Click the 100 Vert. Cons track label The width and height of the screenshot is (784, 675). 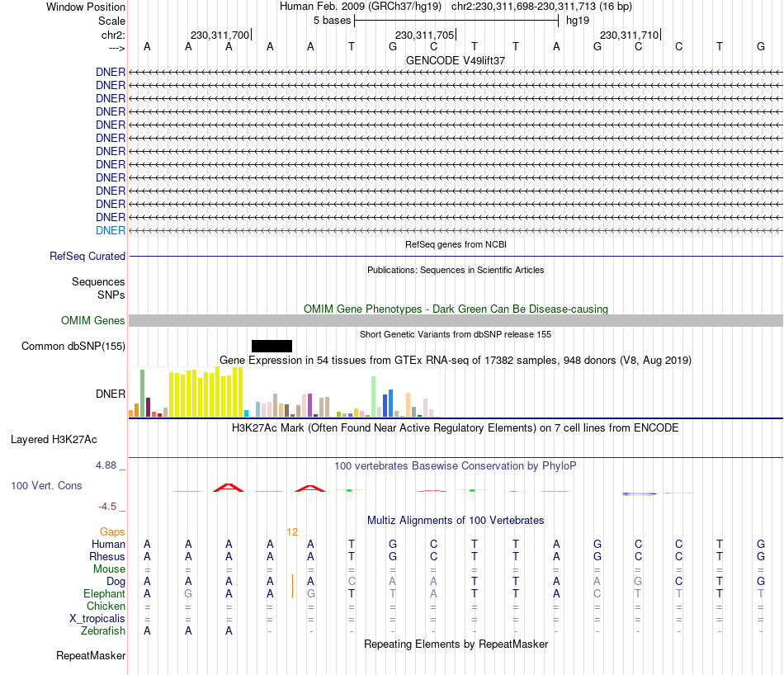pos(46,485)
